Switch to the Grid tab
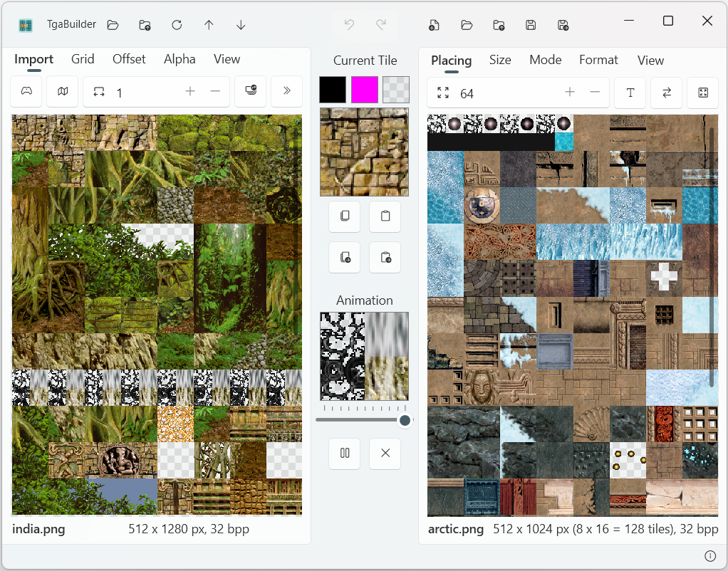This screenshot has height=571, width=728. [x=83, y=59]
